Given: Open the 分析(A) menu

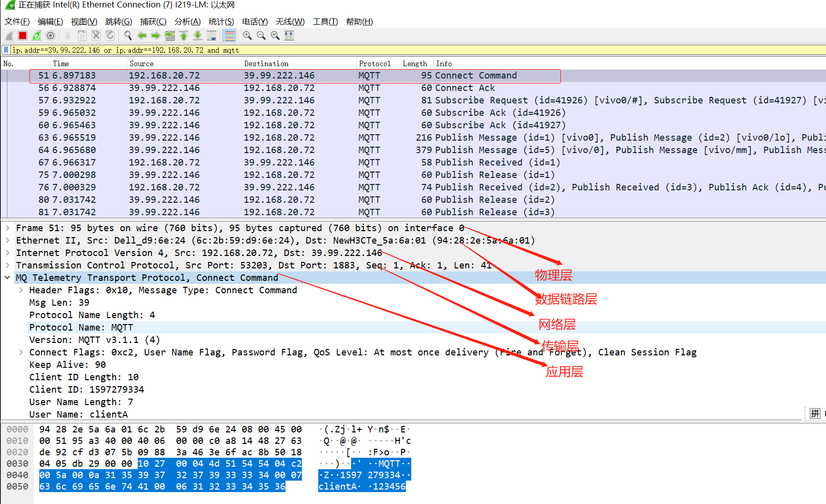Looking at the screenshot, I should point(187,21).
